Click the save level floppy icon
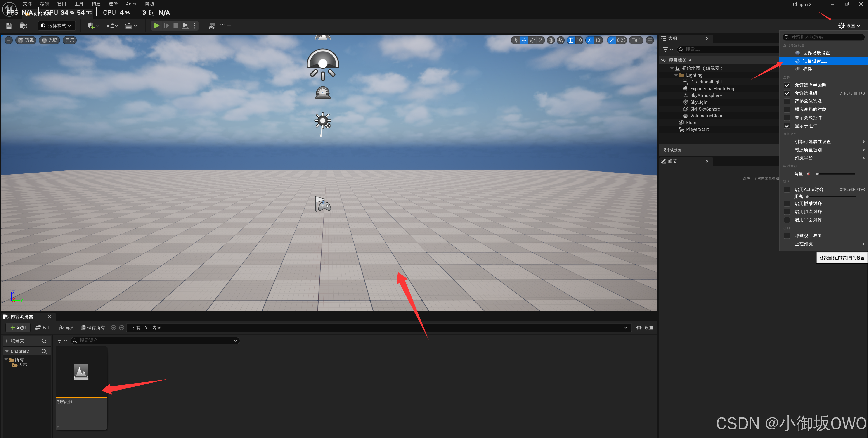The height and width of the screenshot is (438, 868). coord(9,26)
